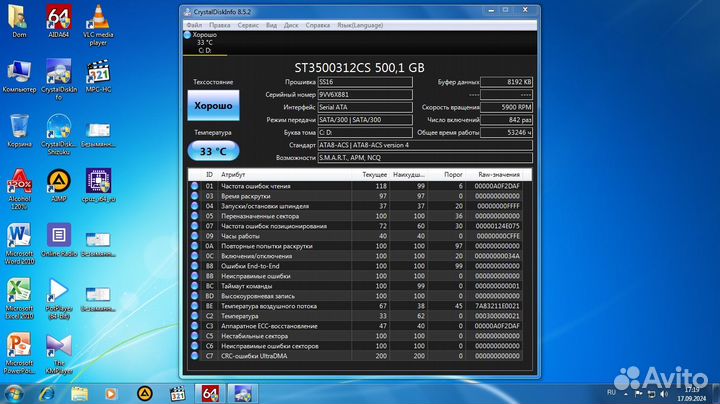Screen dimensions: 720x404
Task: Select row 01 Частота ошибок чтения
Action: tap(356, 186)
